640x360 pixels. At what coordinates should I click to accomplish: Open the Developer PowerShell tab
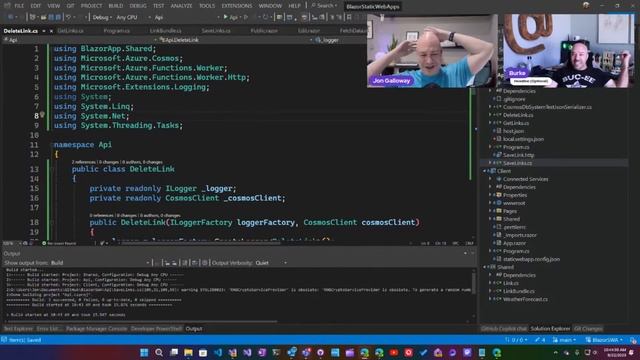156,329
